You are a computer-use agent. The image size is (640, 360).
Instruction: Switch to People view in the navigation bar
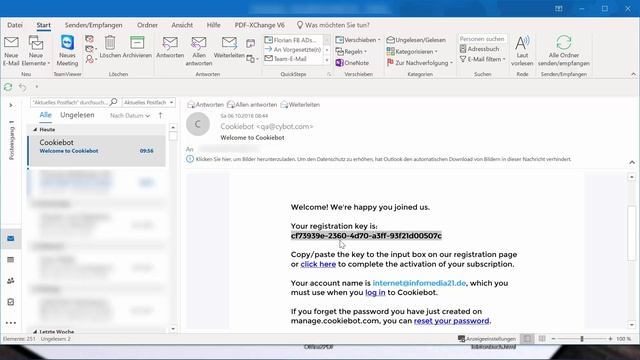tap(11, 281)
